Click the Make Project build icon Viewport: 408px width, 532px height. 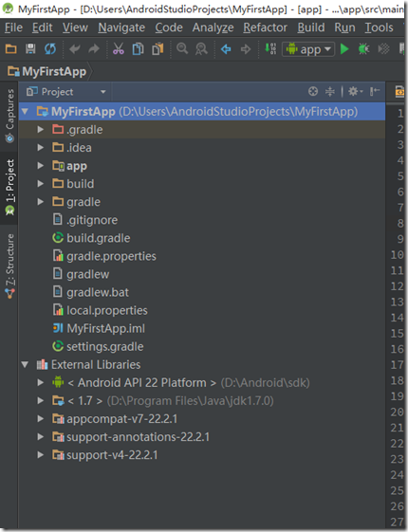pyautogui.click(x=270, y=49)
